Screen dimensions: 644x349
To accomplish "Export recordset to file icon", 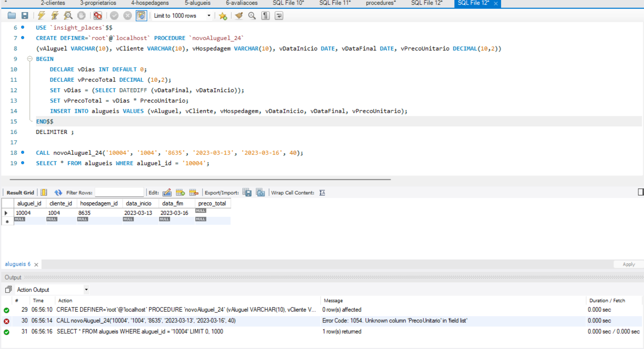I will click(247, 193).
